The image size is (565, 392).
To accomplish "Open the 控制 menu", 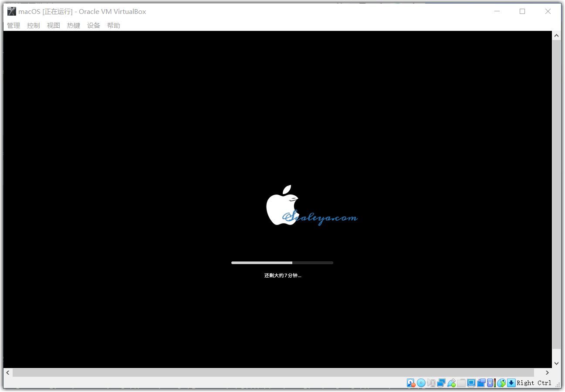I will click(x=34, y=26).
